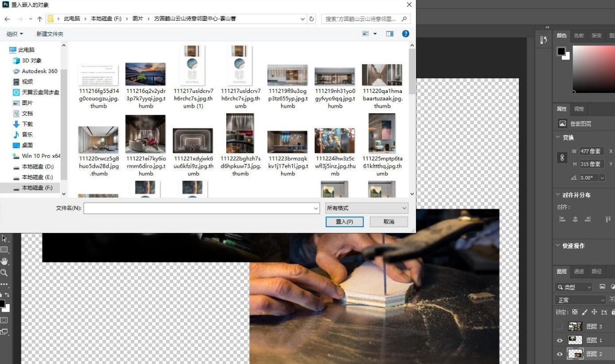Select the 111216q2v2ydr3p7k7yyqi.jpg thumbnail
The width and height of the screenshot is (615, 364).
coord(146,73)
